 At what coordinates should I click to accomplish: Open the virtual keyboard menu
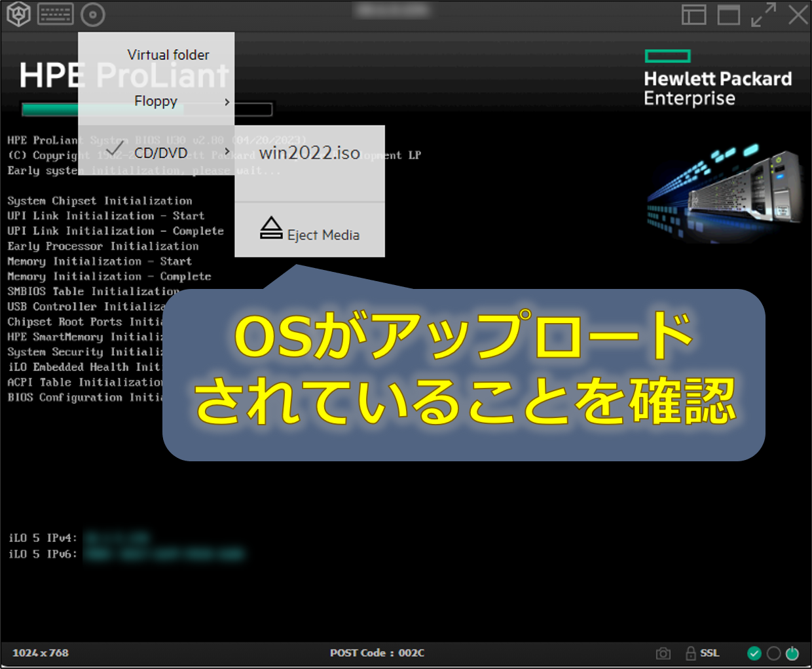click(x=56, y=14)
